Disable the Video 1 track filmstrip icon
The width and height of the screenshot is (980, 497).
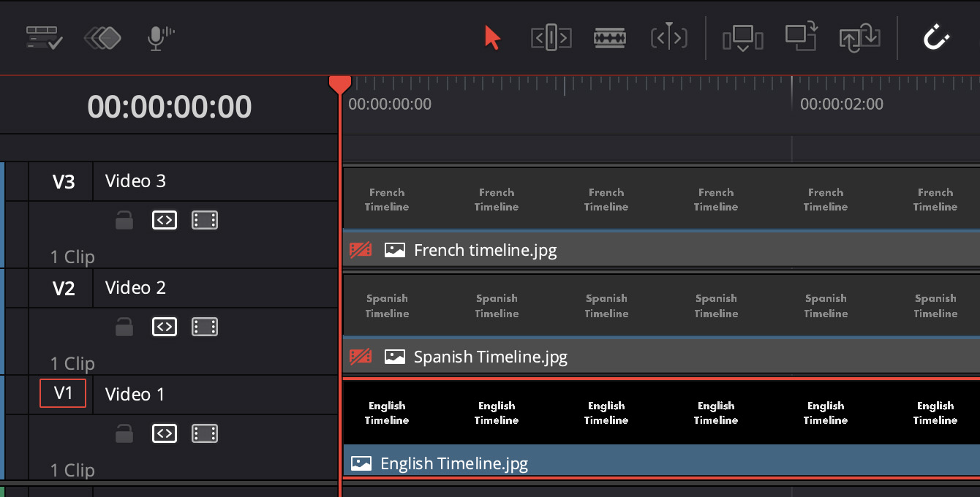(x=205, y=434)
